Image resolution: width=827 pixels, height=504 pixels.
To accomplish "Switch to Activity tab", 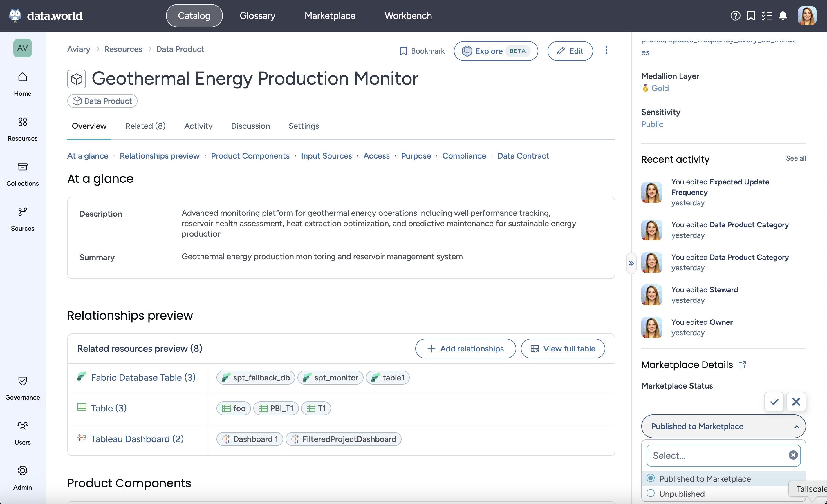I will (198, 126).
